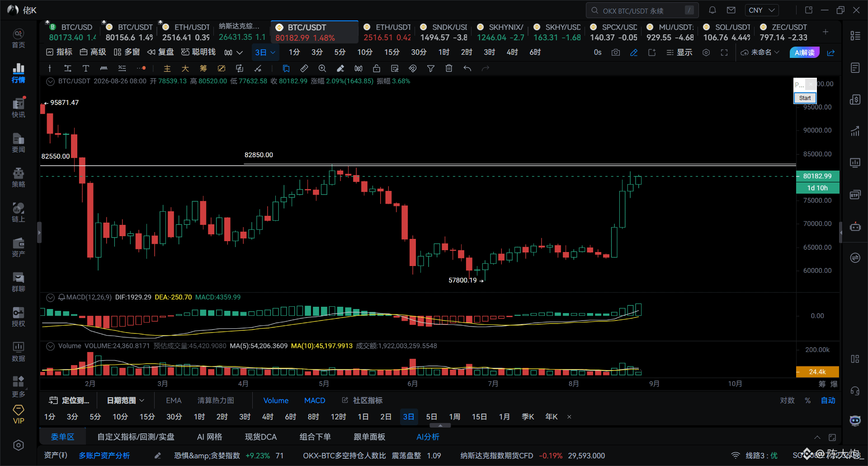Click the 主 main-force indicator icon
The height and width of the screenshot is (466, 868).
coord(167,68)
